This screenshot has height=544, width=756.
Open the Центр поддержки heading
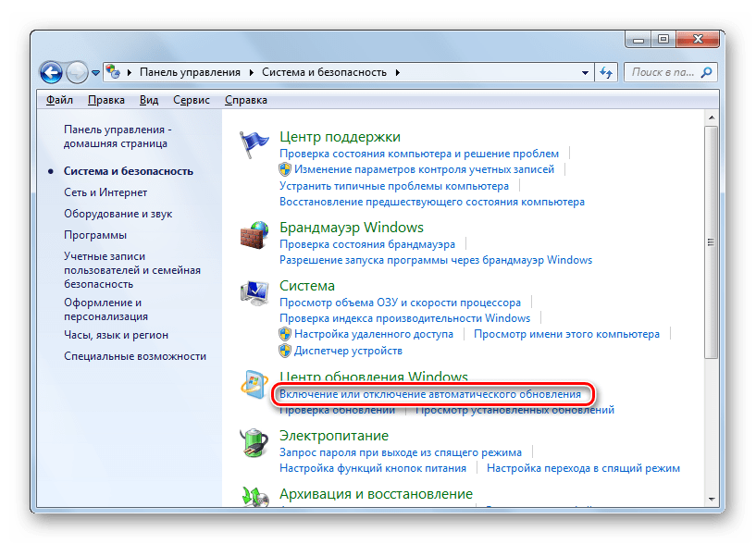(340, 137)
